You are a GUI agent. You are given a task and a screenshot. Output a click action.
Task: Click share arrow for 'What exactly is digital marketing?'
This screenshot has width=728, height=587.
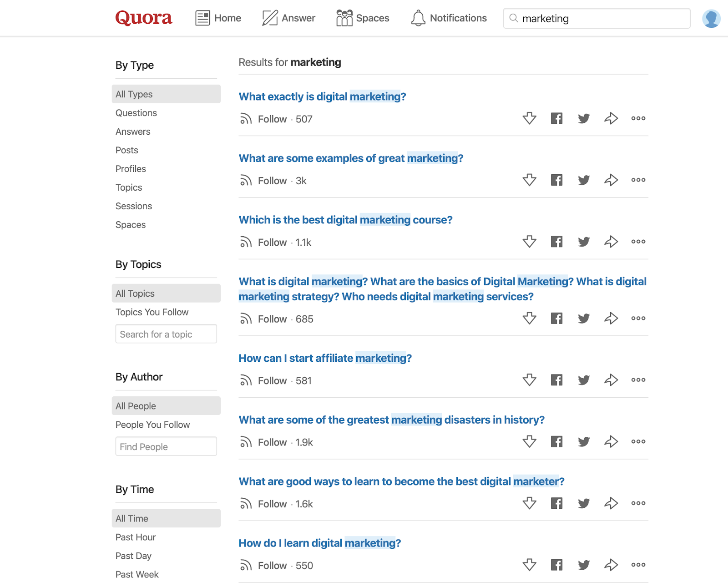coord(611,118)
